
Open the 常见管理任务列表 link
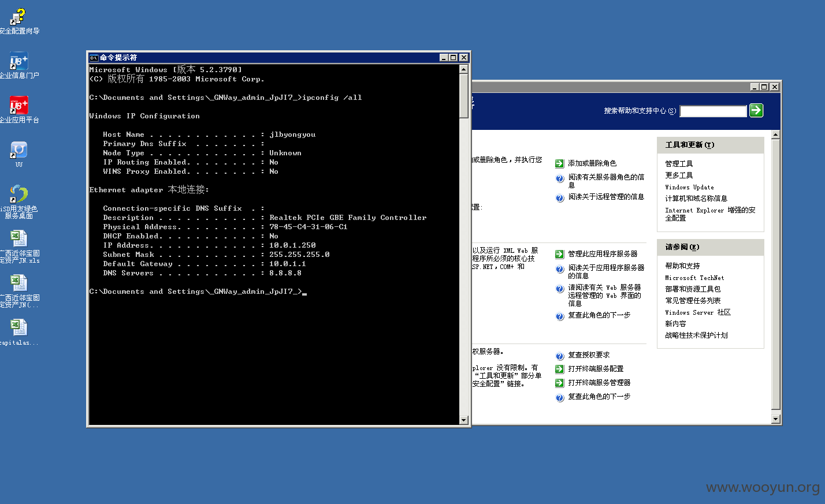coord(693,301)
